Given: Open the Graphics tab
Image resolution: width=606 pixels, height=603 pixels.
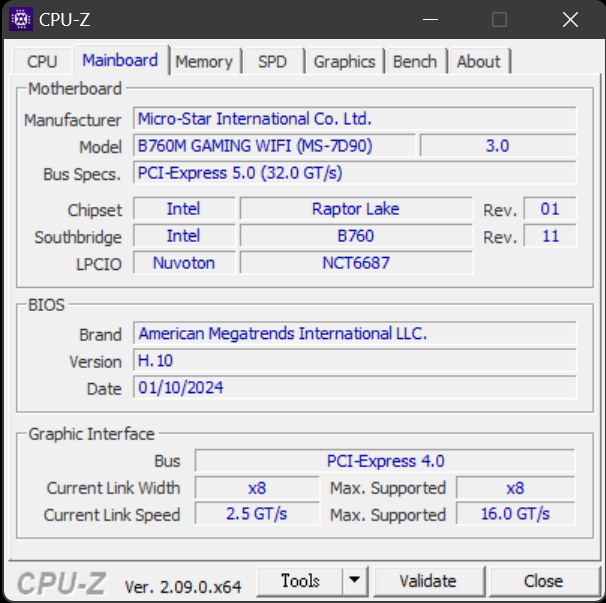Looking at the screenshot, I should click(x=344, y=61).
